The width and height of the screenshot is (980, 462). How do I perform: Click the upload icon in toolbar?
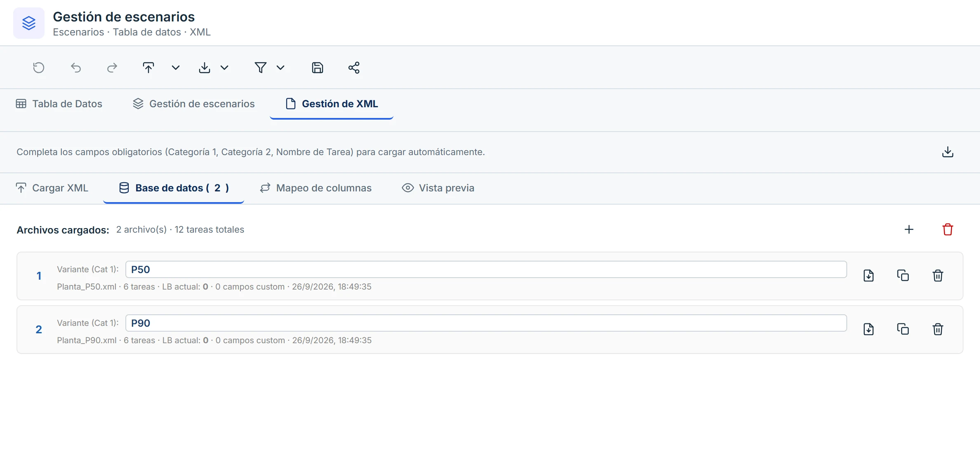[x=148, y=68]
